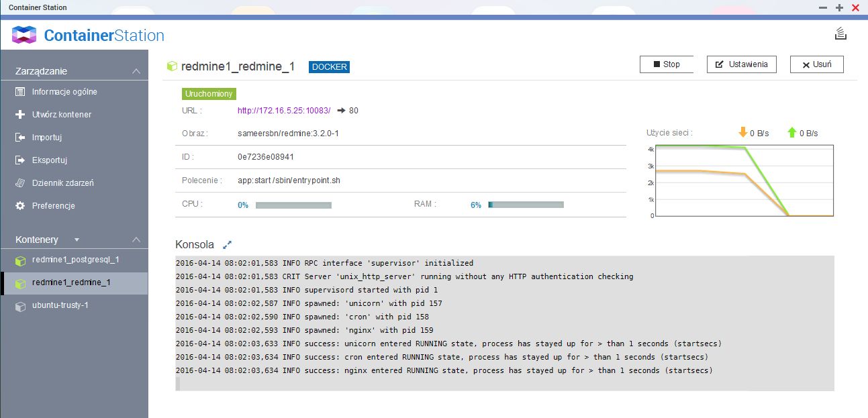Collapse the Kontenery section chevron
The height and width of the screenshot is (418, 868).
click(136, 240)
